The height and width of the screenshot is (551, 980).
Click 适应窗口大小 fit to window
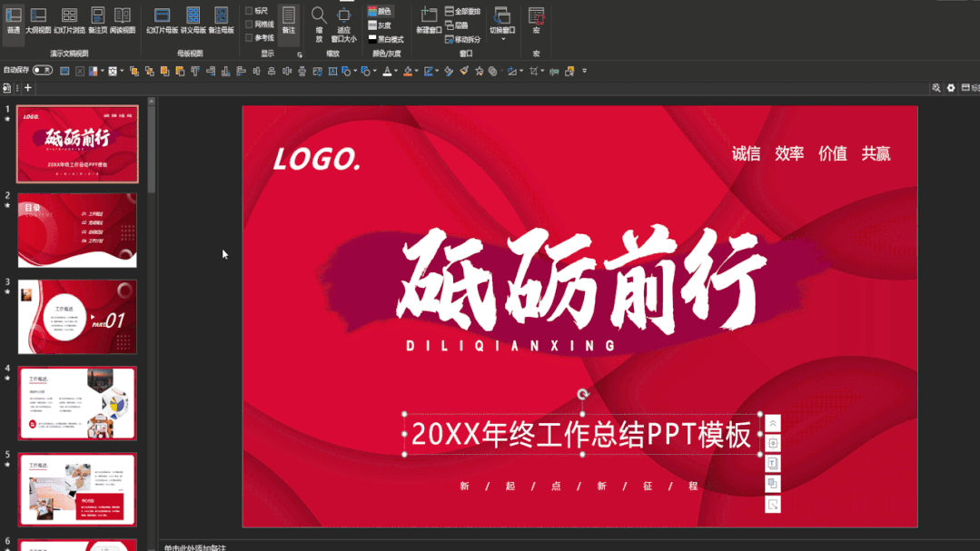point(343,24)
